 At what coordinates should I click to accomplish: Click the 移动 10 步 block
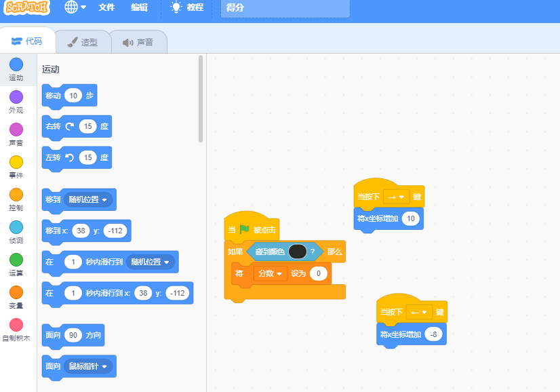click(69, 96)
